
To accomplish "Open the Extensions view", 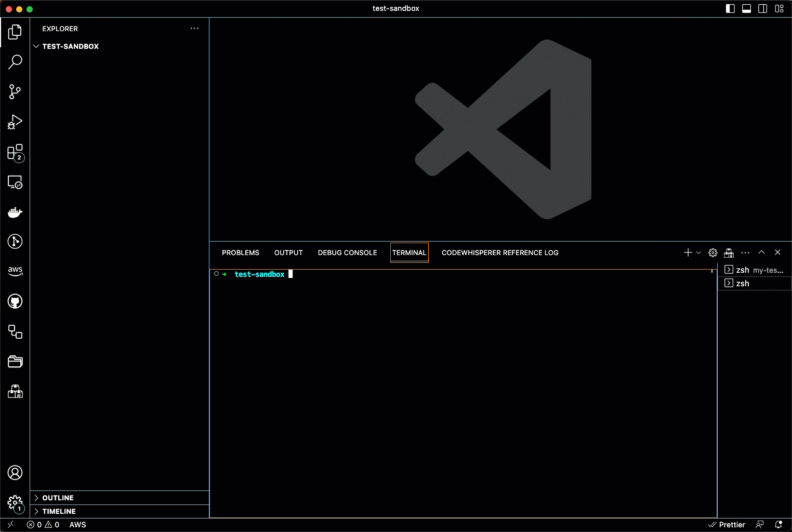I will point(15,153).
